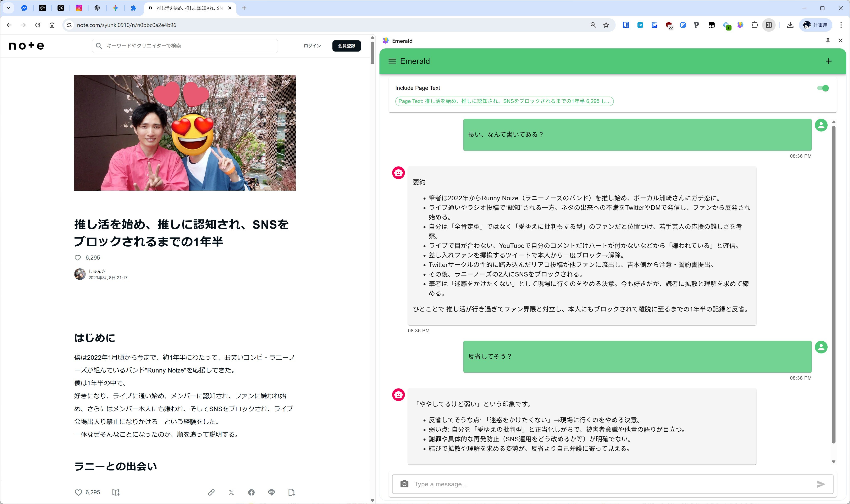
Task: Close the Emerald side panel
Action: 840,40
